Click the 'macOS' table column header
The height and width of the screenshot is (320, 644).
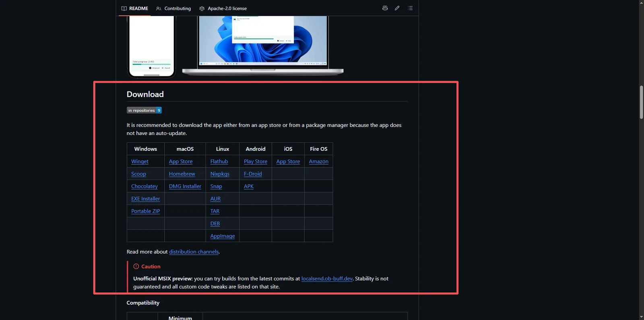tap(185, 149)
